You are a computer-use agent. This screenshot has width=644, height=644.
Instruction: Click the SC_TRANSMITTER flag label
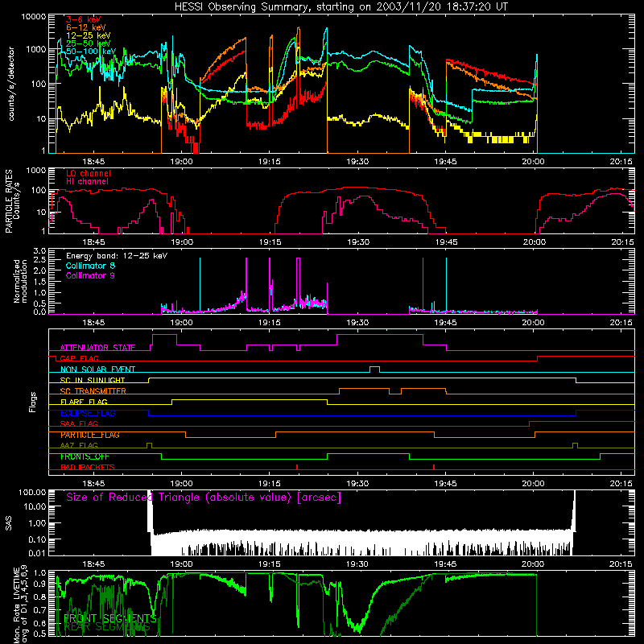click(93, 391)
